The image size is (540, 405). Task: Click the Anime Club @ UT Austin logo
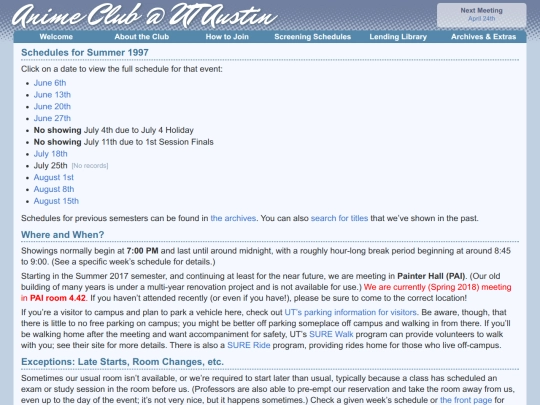(144, 16)
